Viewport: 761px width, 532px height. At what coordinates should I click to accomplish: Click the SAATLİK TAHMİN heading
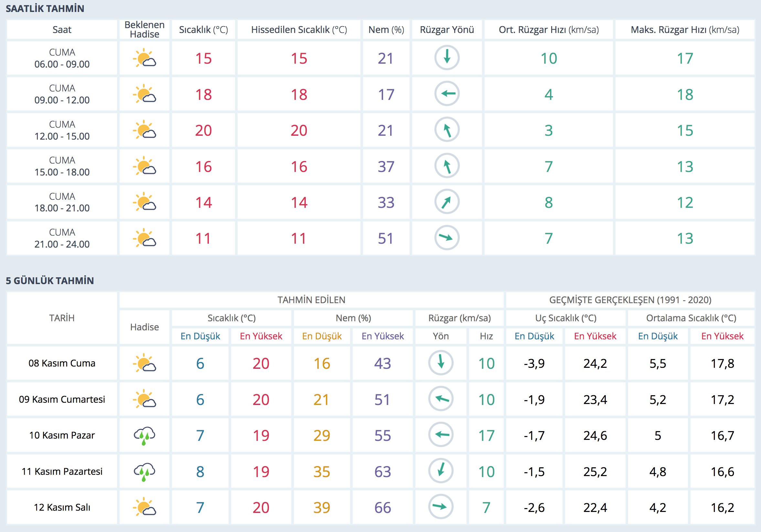45,9
